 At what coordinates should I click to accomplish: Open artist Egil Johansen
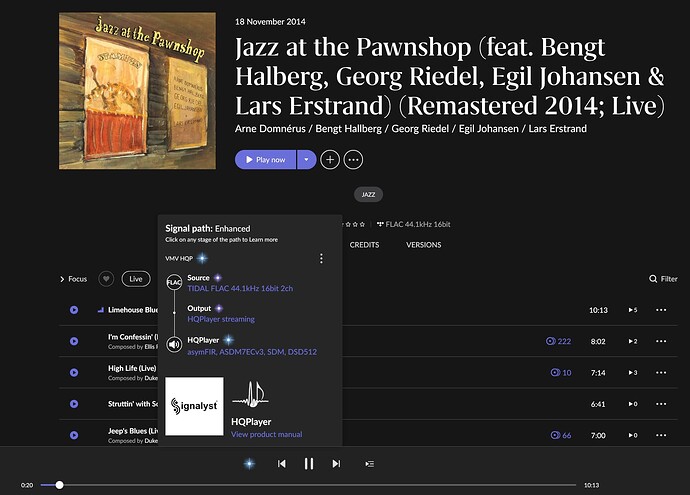point(488,128)
